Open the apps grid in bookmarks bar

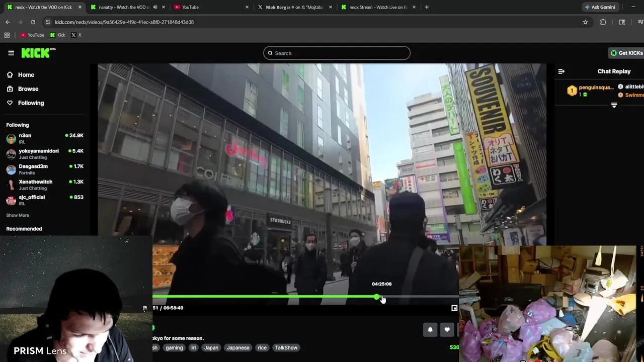pos(7,35)
